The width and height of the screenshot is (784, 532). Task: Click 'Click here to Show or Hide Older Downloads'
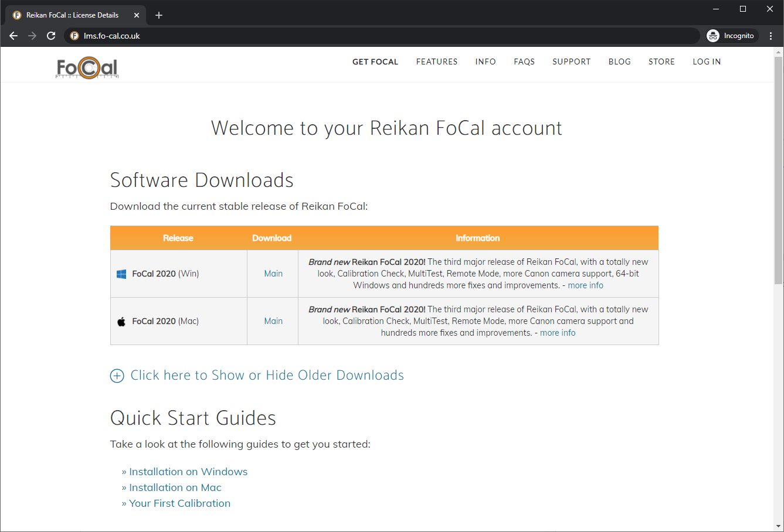[x=267, y=375]
